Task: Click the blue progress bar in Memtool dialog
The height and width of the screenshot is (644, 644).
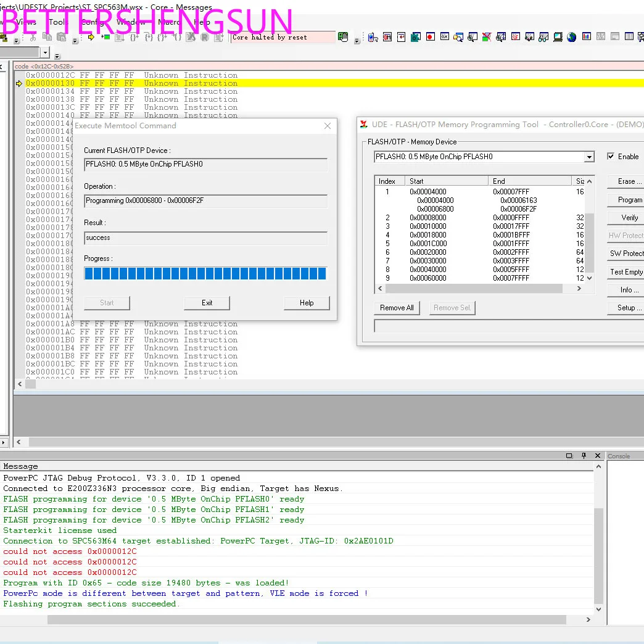Action: coord(205,273)
